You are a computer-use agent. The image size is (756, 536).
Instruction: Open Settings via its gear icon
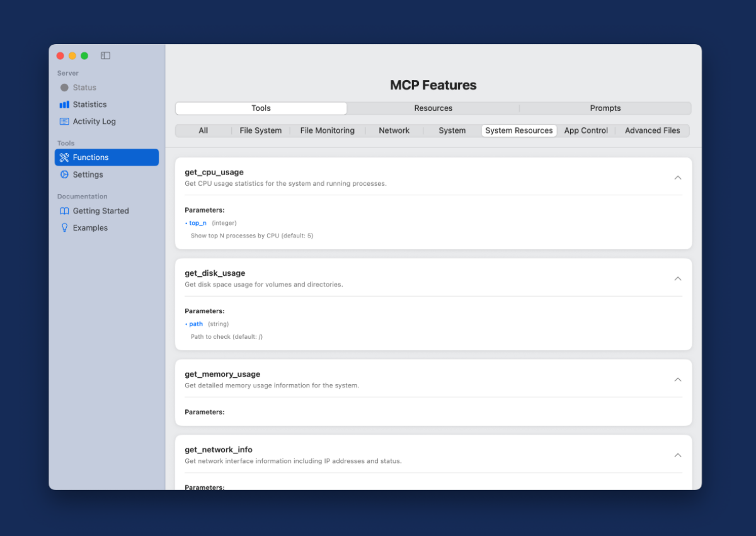point(64,174)
